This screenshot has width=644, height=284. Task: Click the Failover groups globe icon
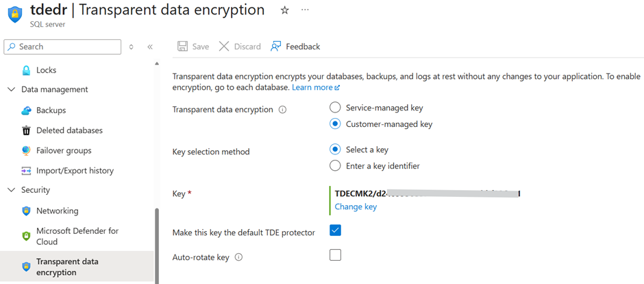26,150
